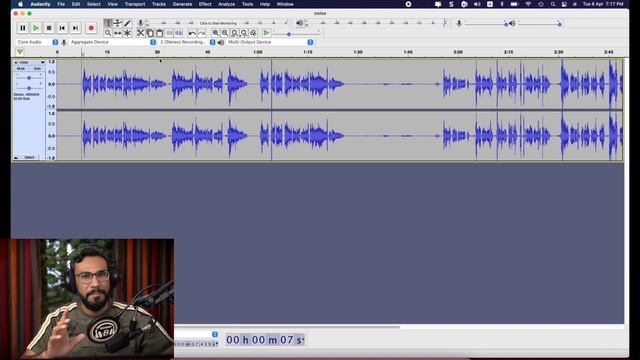Viewport: 640px width, 360px height.
Task: Skip to end of the track
Action: coord(75,28)
